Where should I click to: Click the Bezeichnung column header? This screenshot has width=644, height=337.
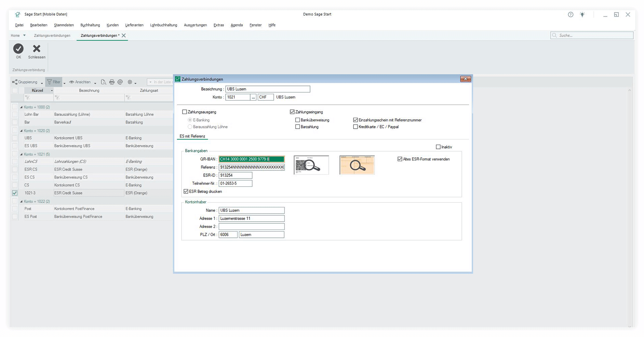(x=89, y=91)
